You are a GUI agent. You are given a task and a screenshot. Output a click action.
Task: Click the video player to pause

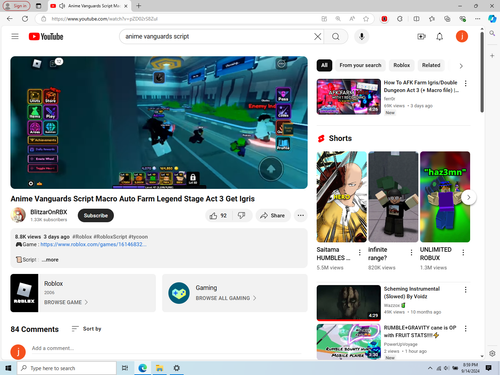[x=159, y=122]
